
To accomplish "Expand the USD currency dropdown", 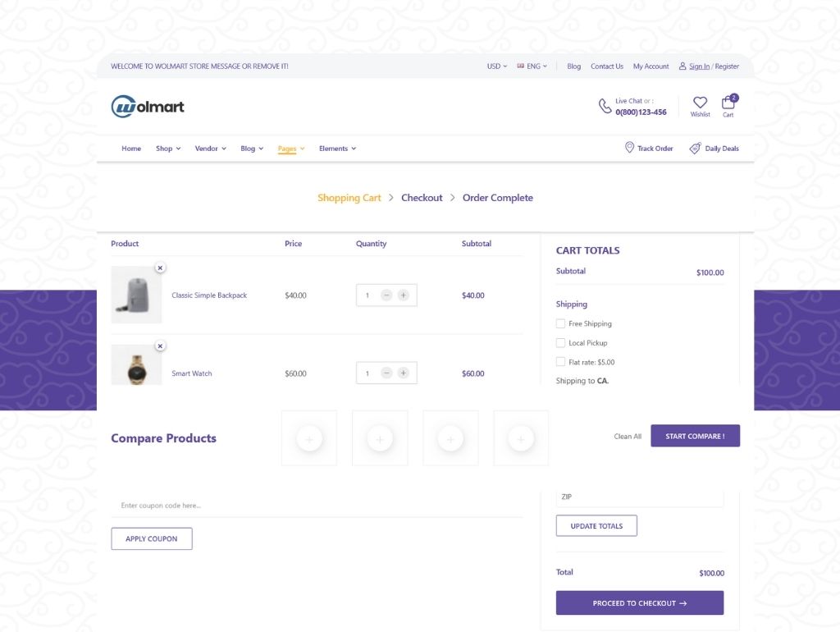I will pyautogui.click(x=496, y=66).
